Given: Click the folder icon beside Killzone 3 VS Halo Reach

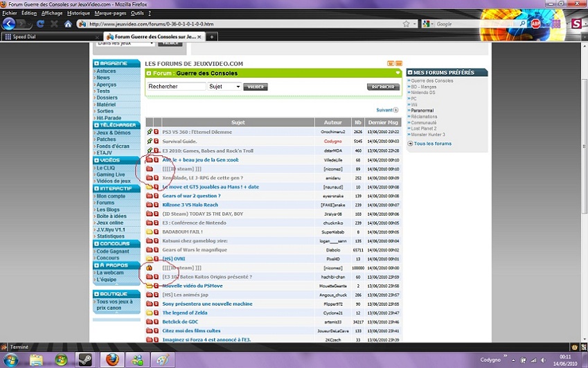Looking at the screenshot, I should [x=150, y=205].
